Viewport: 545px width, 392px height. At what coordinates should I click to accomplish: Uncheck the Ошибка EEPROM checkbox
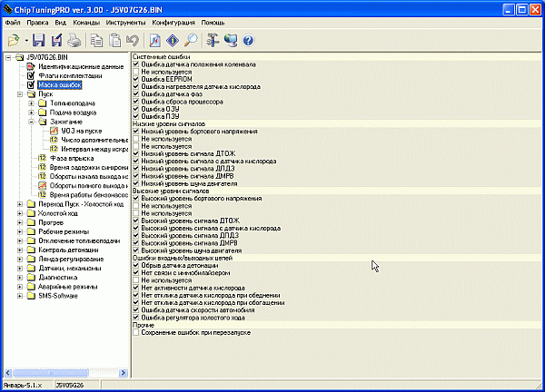click(136, 79)
